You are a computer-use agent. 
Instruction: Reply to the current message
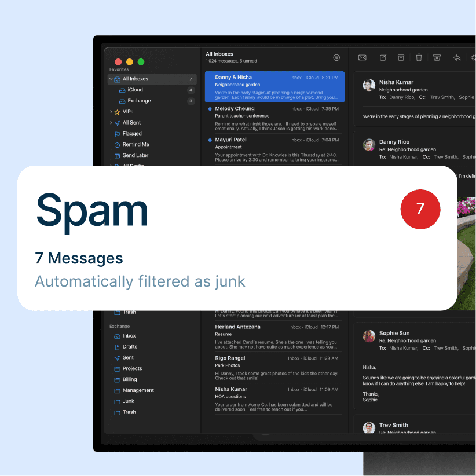(x=456, y=57)
